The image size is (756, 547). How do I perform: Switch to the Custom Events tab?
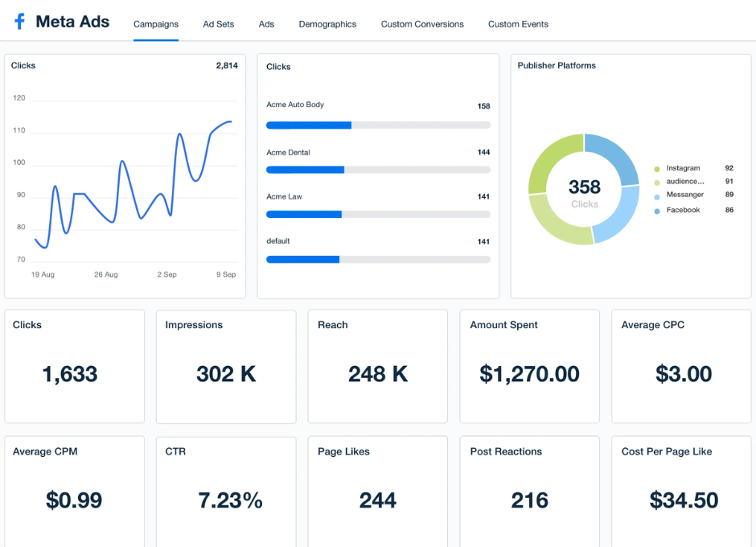tap(518, 24)
